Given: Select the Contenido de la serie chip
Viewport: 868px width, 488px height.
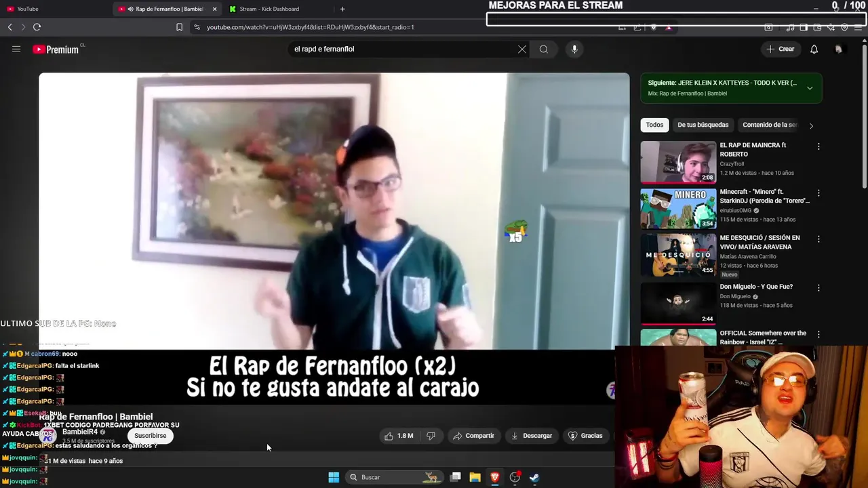Looking at the screenshot, I should pyautogui.click(x=770, y=125).
